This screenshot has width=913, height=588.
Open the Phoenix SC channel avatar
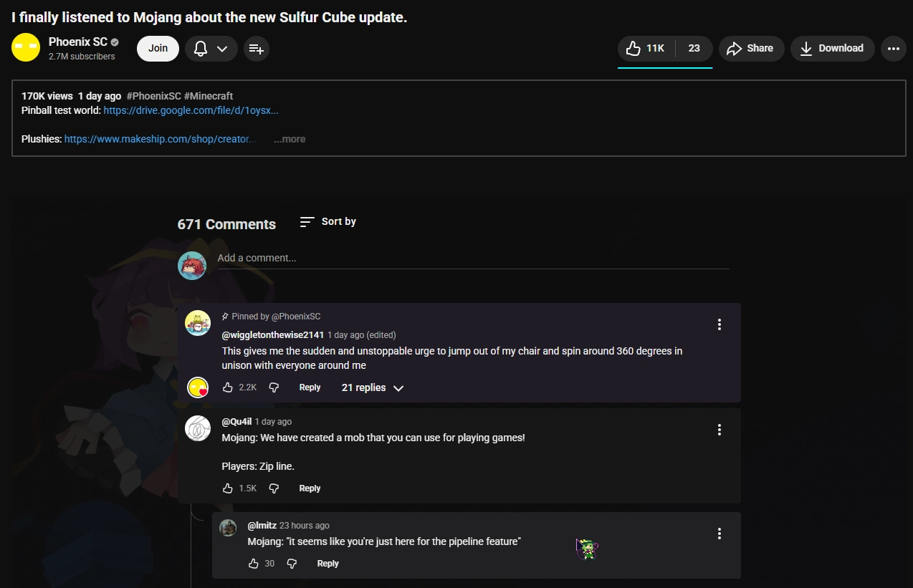coord(25,47)
